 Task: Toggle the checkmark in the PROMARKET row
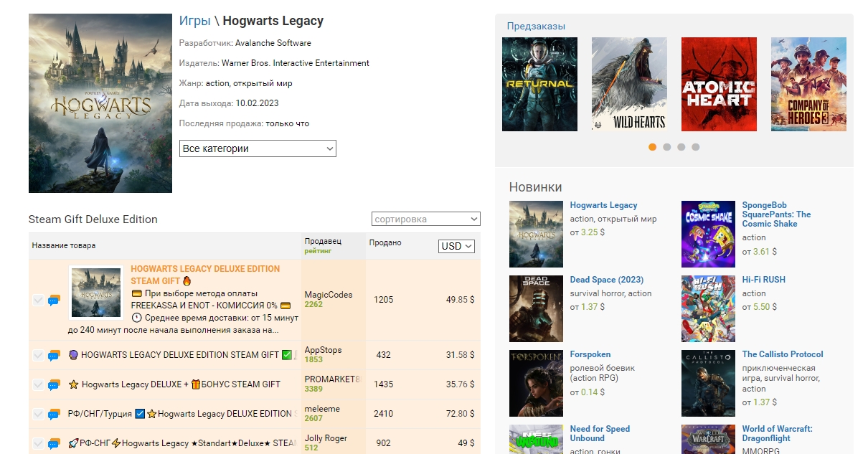[38, 384]
